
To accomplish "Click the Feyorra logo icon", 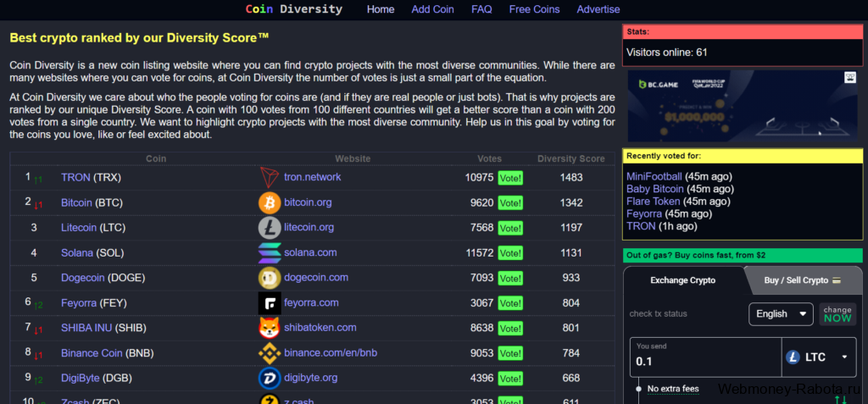I will click(270, 303).
